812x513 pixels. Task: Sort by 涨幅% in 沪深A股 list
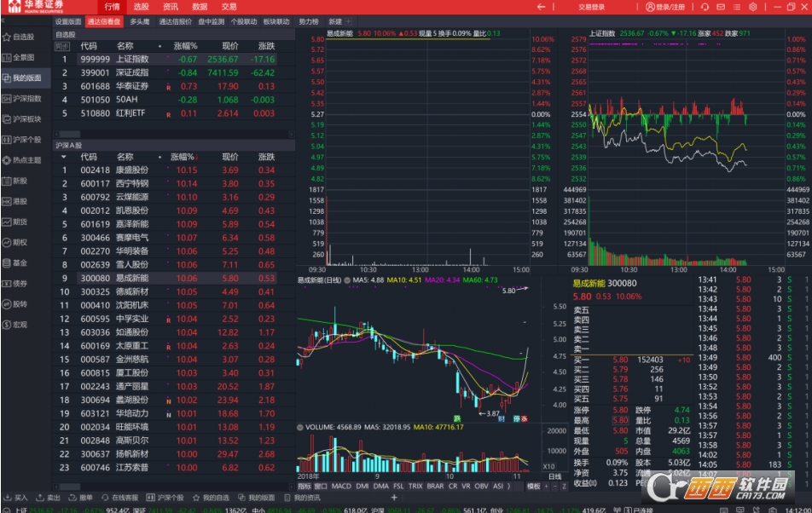184,157
